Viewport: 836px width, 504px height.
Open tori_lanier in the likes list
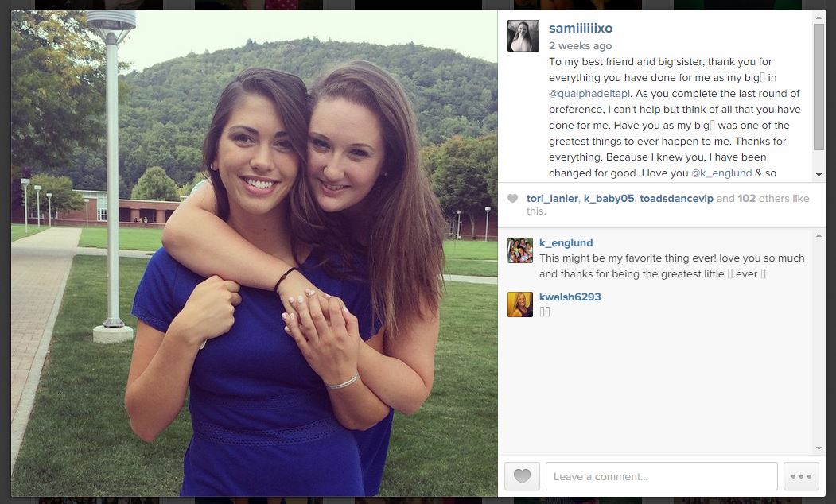pyautogui.click(x=552, y=198)
